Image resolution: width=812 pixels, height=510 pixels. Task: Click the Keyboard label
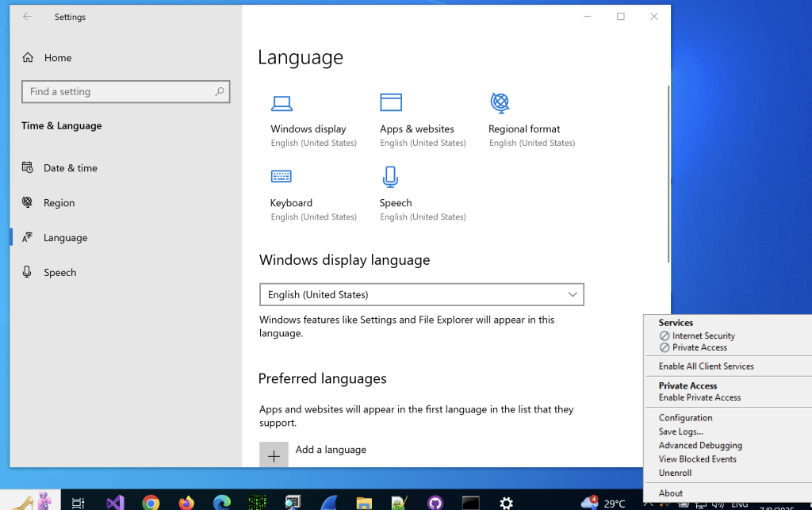click(x=291, y=202)
